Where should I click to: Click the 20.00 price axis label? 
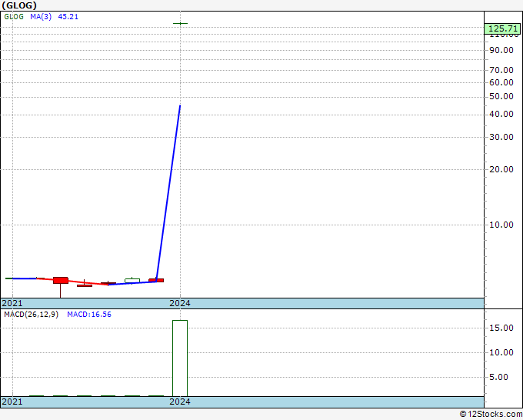[501, 169]
